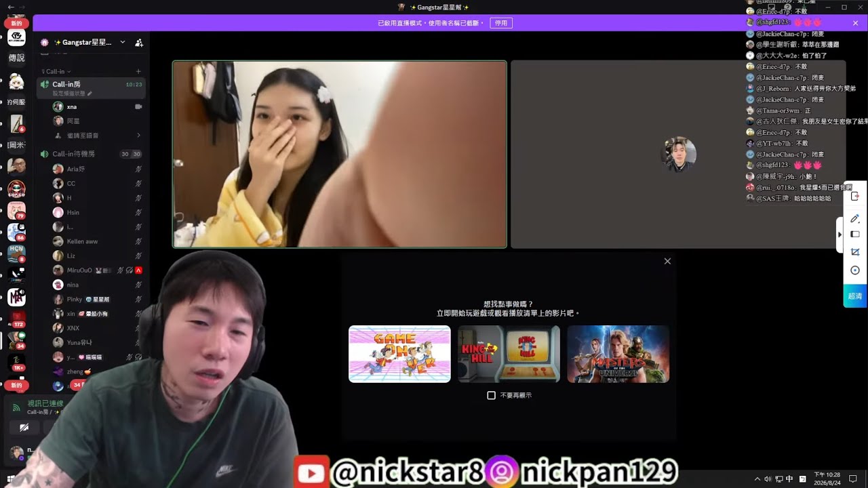
Task: Open the server icon with badge 172
Action: pyautogui.click(x=16, y=319)
